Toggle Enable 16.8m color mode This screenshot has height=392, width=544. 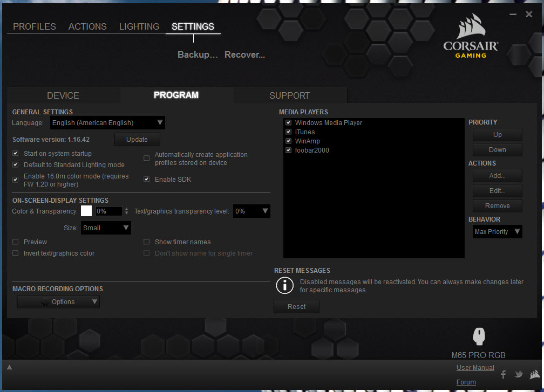pyautogui.click(x=16, y=180)
